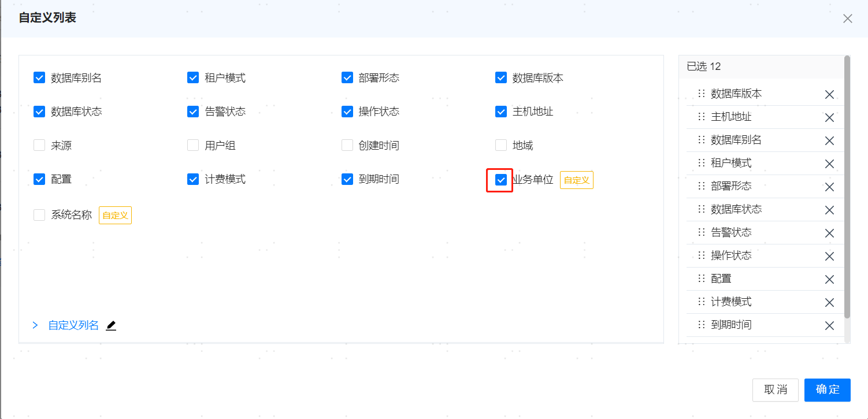Screen dimensions: 868x419
Task: Enable the 来源 checkbox
Action: pos(39,145)
